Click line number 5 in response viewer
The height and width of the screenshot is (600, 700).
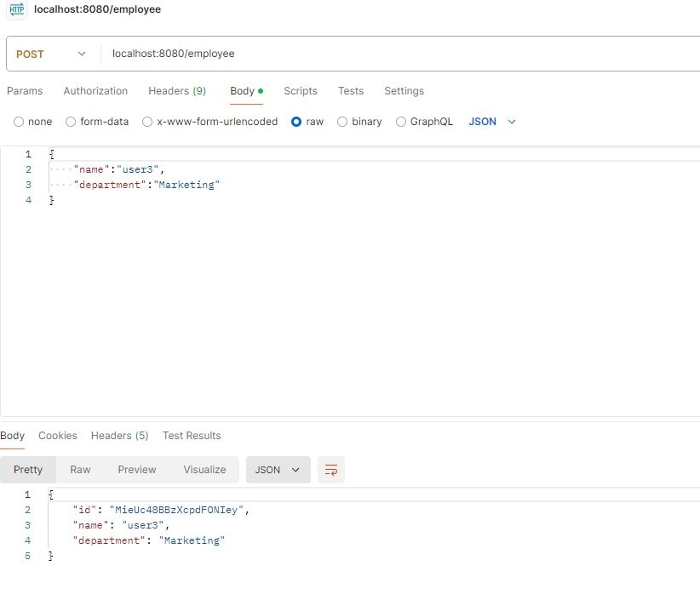point(28,556)
